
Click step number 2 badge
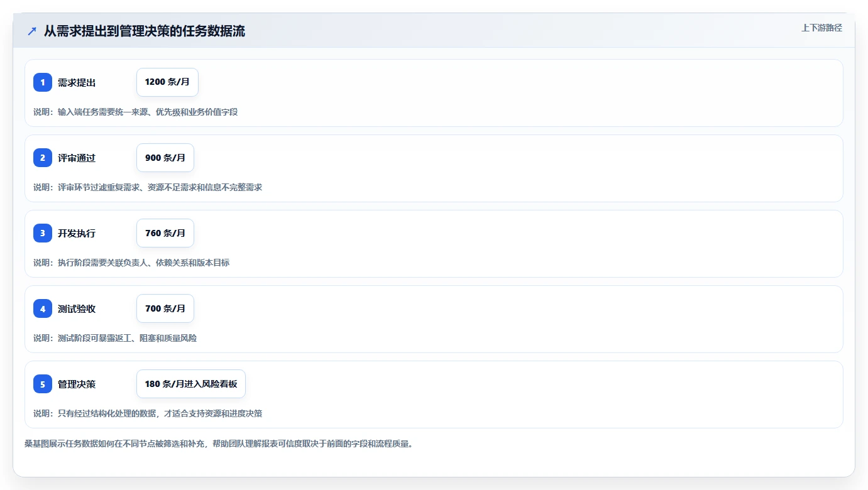click(43, 158)
